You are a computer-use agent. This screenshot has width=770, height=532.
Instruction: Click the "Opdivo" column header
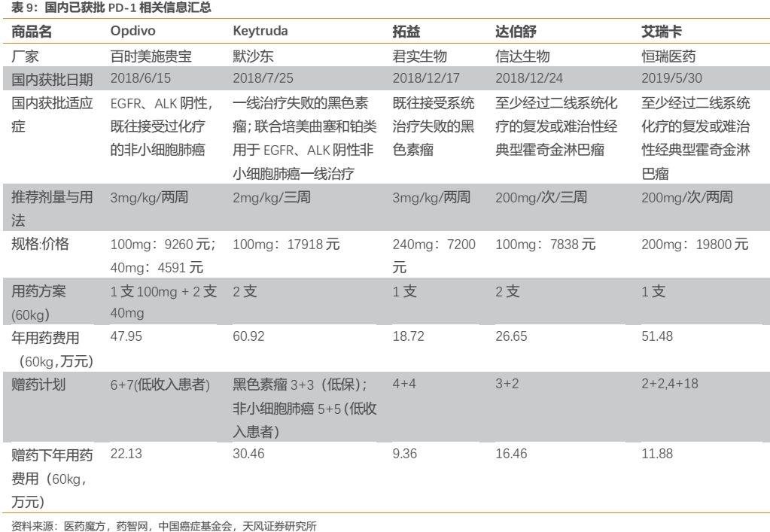(132, 31)
